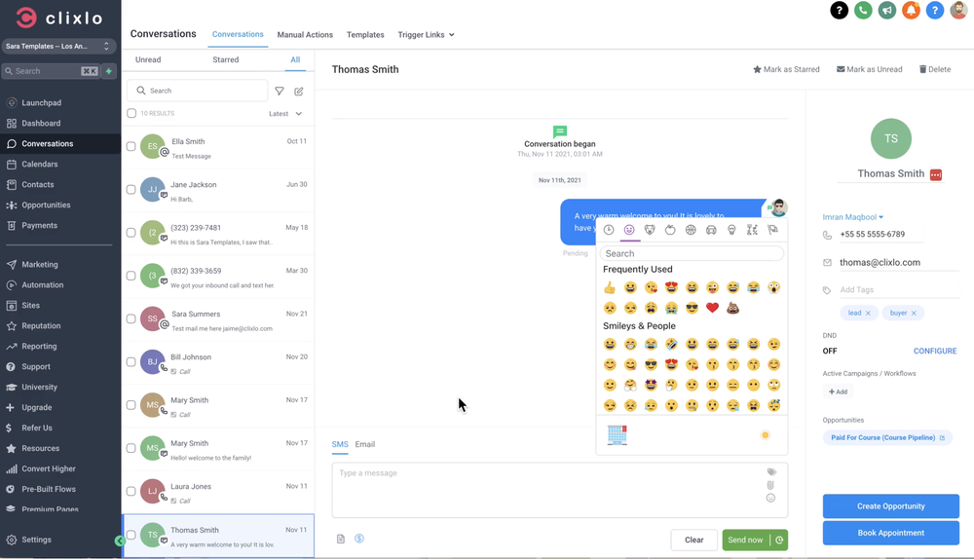Collapse the sidebar with the green arrow
974x560 pixels.
[120, 541]
